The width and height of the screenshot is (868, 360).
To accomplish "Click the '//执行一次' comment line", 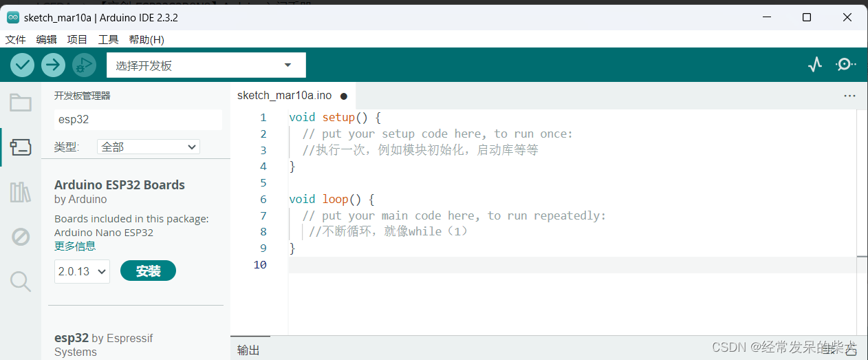I will (420, 149).
